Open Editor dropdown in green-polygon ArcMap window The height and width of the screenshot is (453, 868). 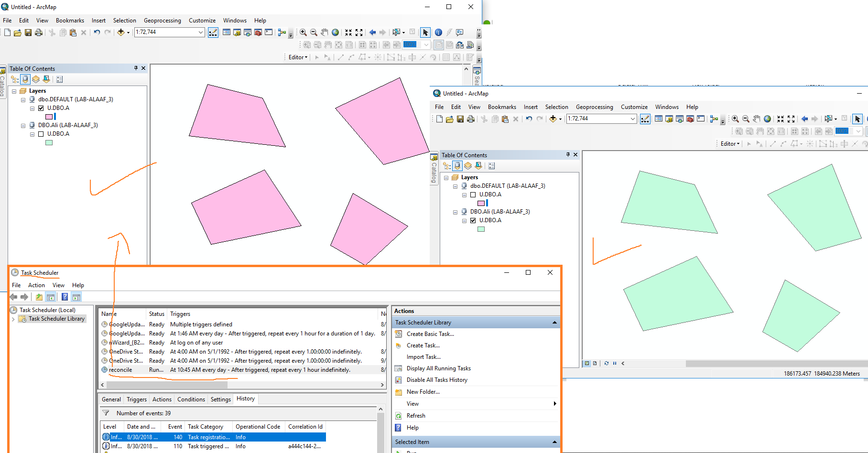pos(730,144)
